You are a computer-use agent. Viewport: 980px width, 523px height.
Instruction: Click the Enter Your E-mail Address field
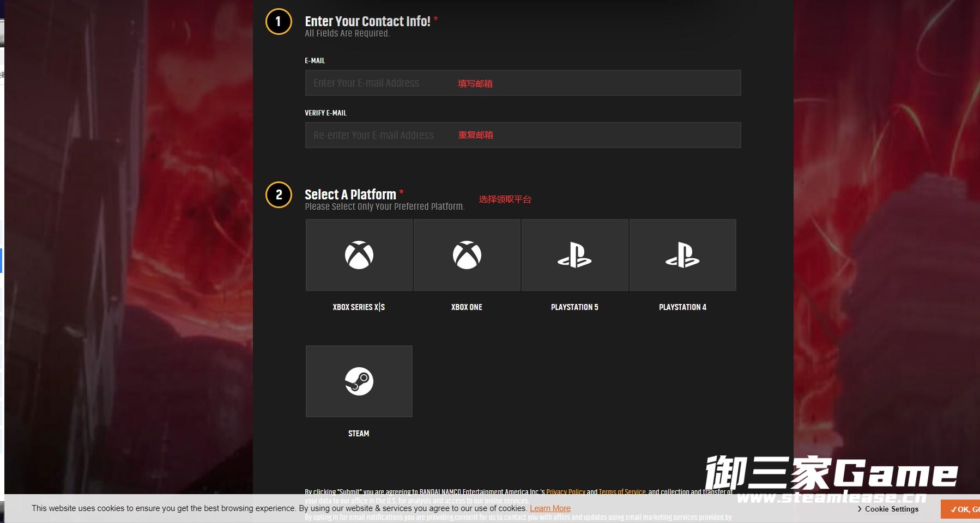click(523, 83)
